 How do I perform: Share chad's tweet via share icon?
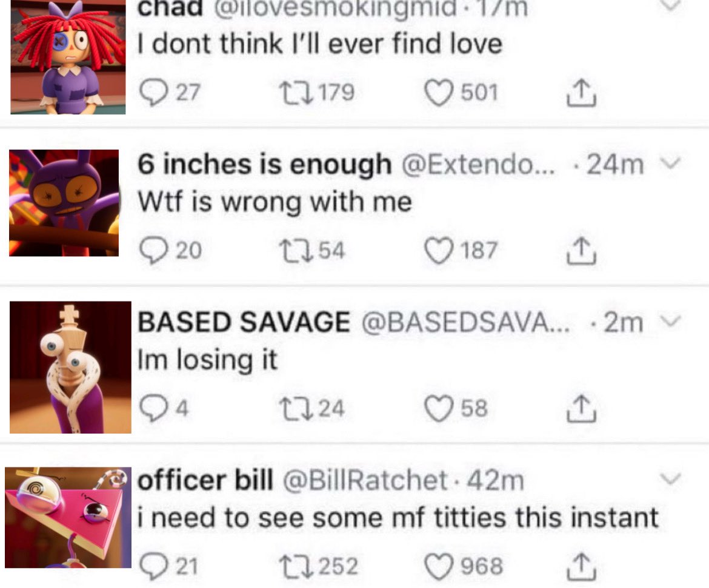(582, 93)
